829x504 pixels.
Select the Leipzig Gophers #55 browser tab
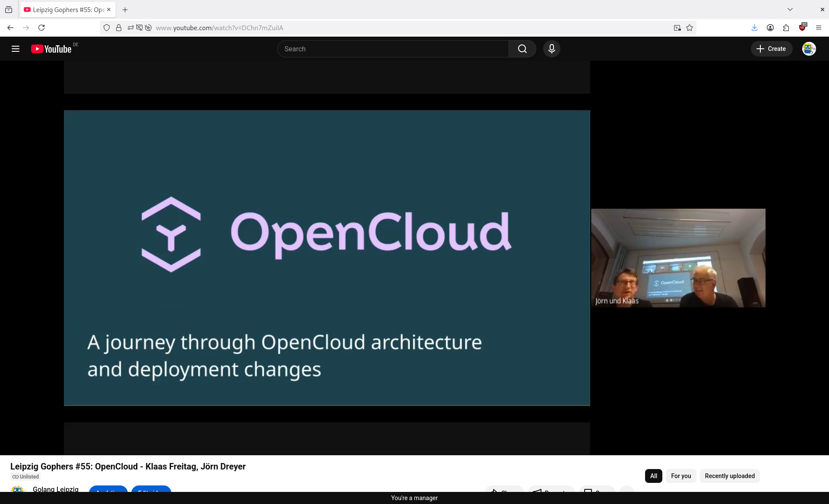pos(65,9)
